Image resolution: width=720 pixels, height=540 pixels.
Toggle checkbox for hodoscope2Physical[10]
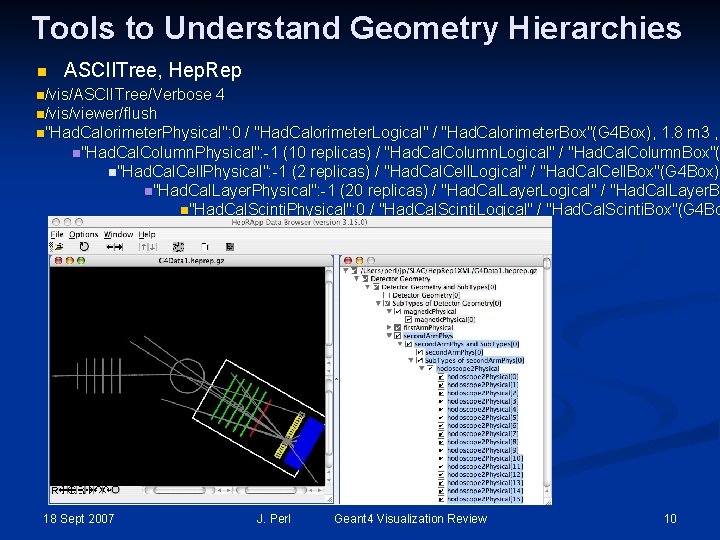[441, 459]
